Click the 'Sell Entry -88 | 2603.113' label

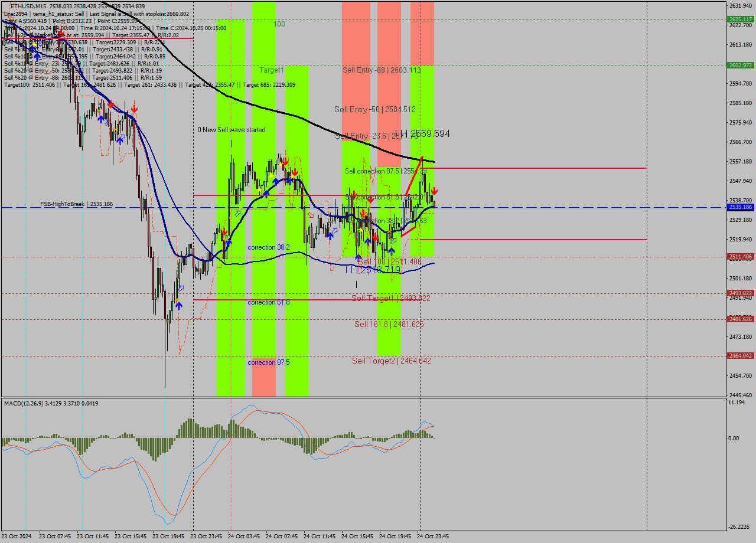[382, 70]
